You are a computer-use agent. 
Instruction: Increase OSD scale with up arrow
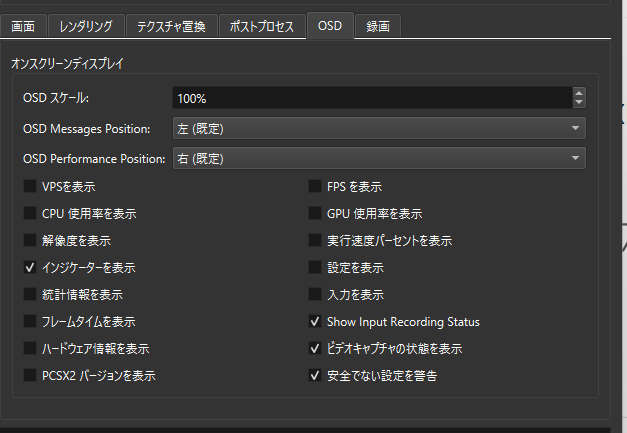point(579,93)
